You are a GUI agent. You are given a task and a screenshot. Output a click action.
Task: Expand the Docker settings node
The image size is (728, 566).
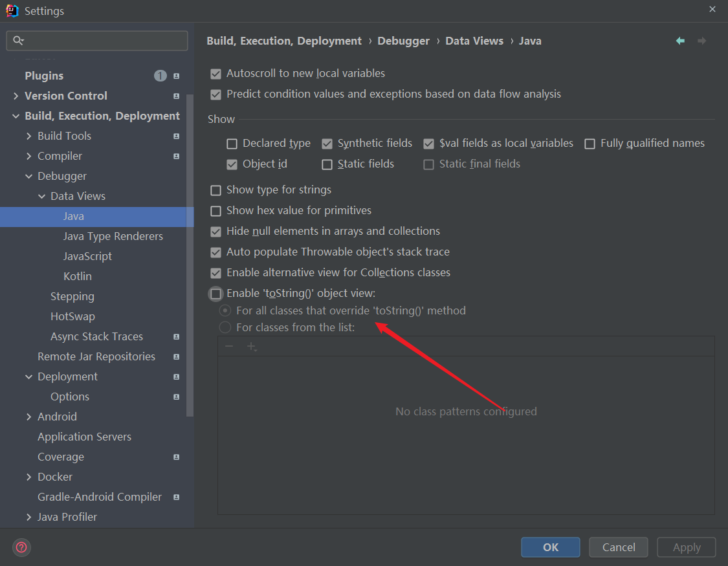pos(28,477)
